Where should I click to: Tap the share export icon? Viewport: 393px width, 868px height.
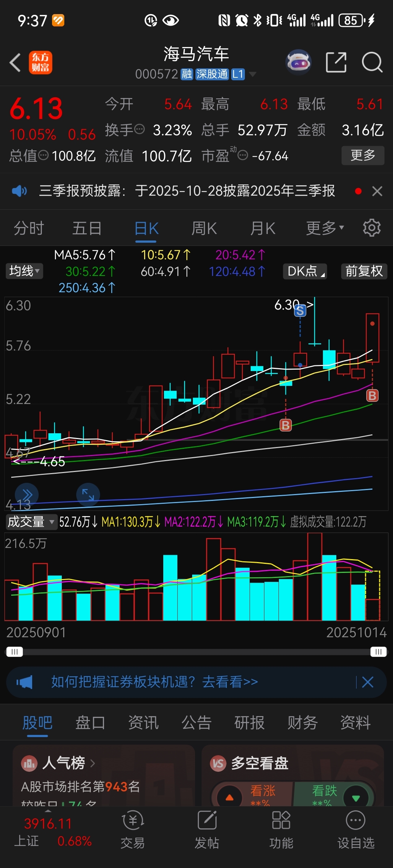pos(336,62)
